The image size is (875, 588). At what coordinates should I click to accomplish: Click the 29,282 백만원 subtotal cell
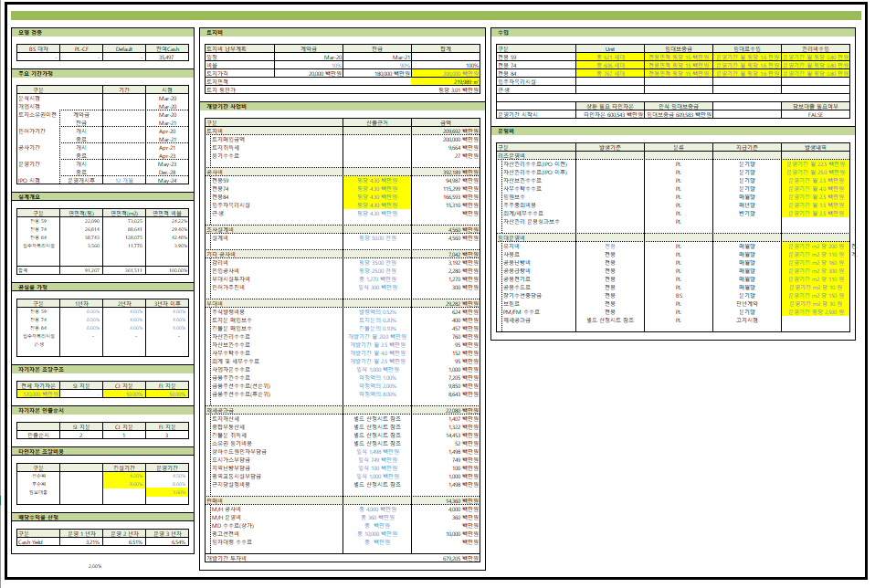click(x=446, y=303)
